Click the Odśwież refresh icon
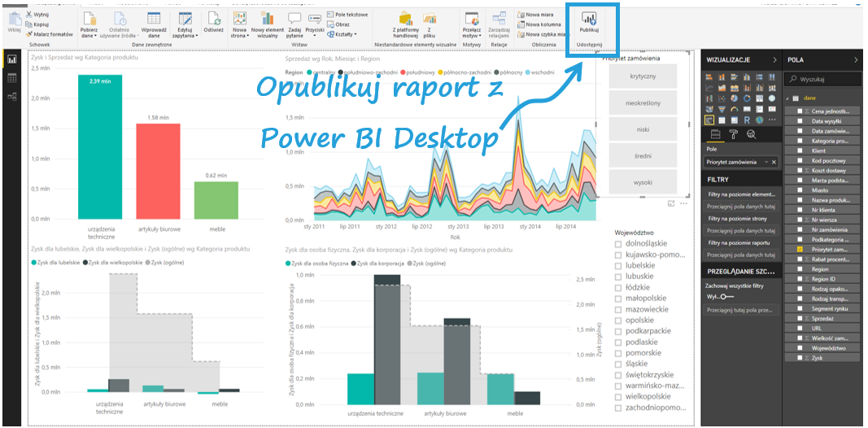 tap(213, 20)
